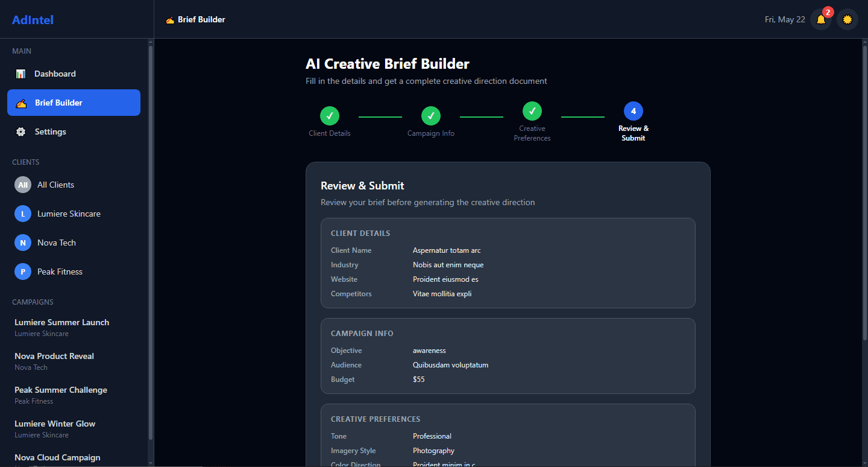Open Lumiere Summer Launch campaign
This screenshot has width=868, height=467.
pyautogui.click(x=74, y=328)
